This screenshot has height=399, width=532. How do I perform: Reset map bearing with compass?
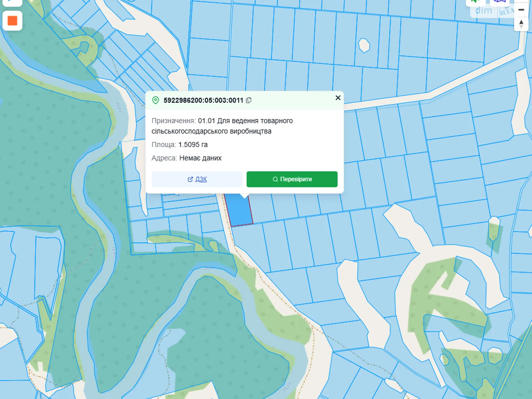[x=521, y=24]
